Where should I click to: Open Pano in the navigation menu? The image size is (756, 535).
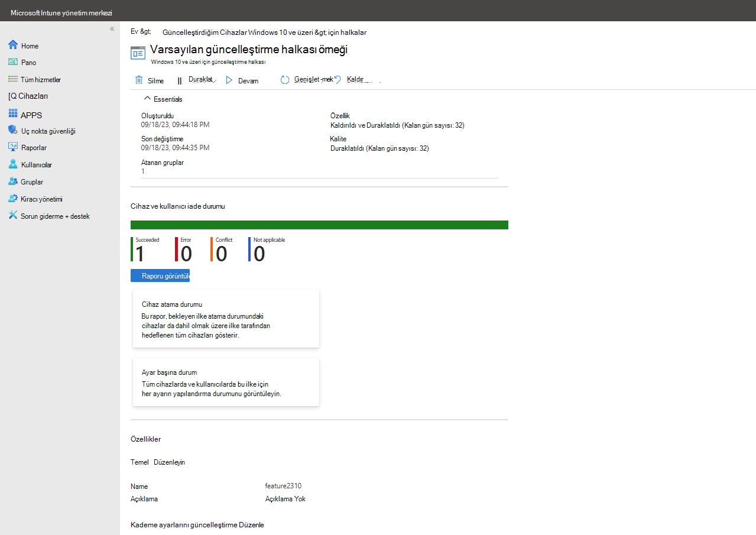tap(29, 62)
